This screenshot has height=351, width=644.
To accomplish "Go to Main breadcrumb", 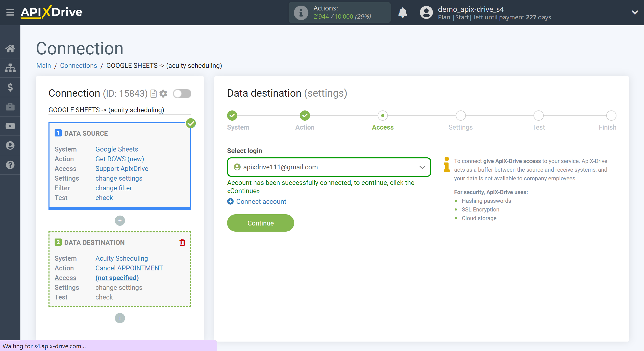I will pyautogui.click(x=44, y=66).
